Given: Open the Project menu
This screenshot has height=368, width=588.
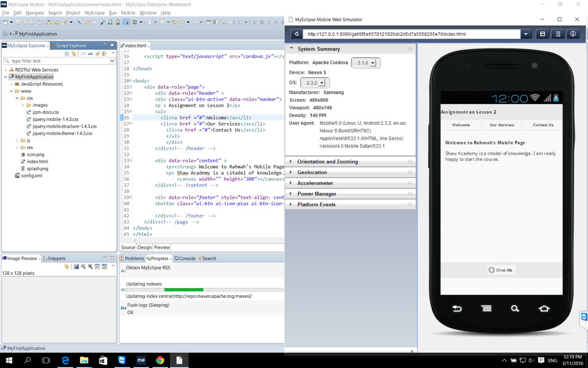Looking at the screenshot, I should tap(73, 13).
